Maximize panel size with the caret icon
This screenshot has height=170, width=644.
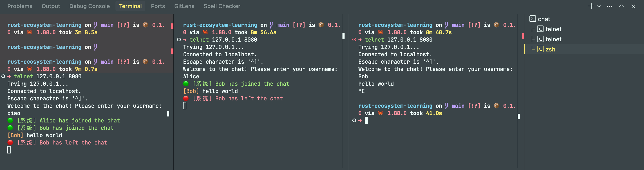pyautogui.click(x=621, y=6)
